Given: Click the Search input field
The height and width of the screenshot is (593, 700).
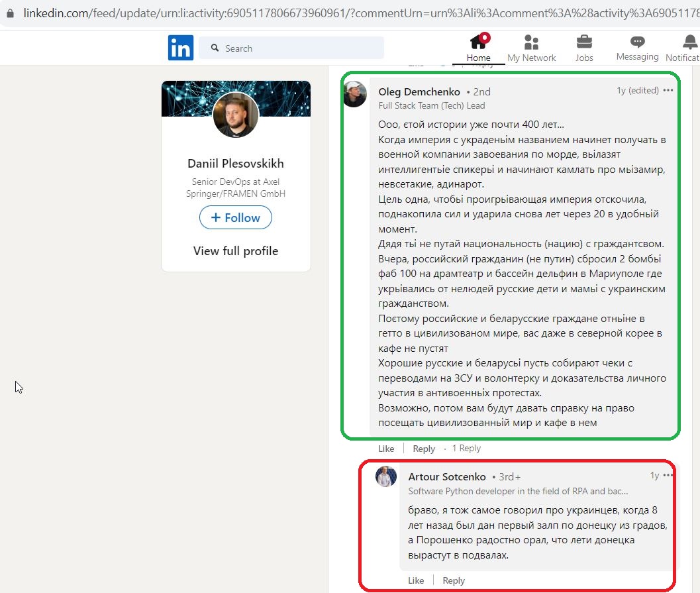Looking at the screenshot, I should coord(291,48).
